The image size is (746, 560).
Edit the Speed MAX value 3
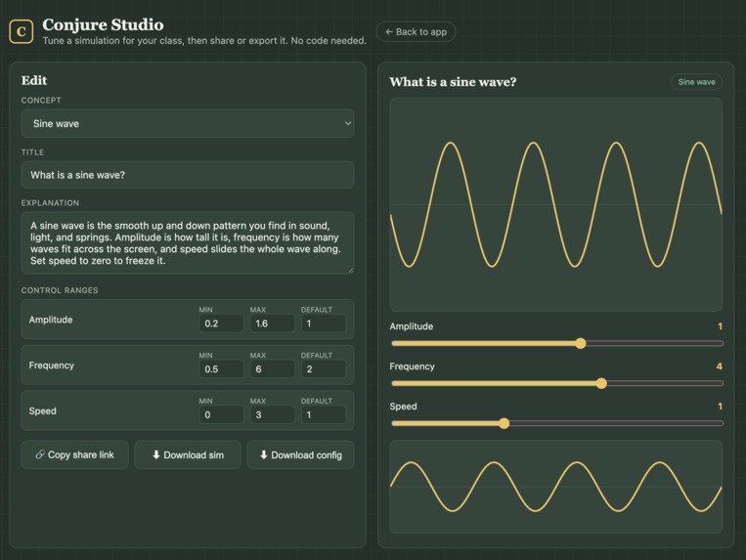[x=273, y=414]
